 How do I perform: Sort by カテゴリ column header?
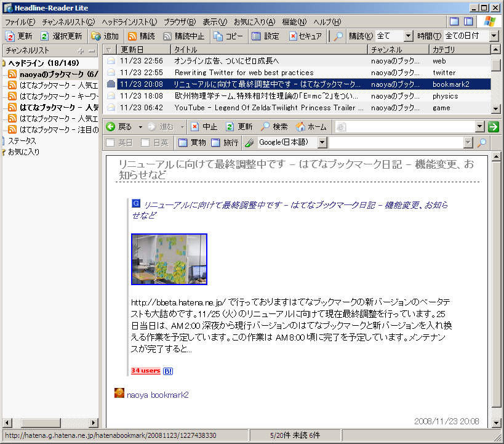point(460,50)
